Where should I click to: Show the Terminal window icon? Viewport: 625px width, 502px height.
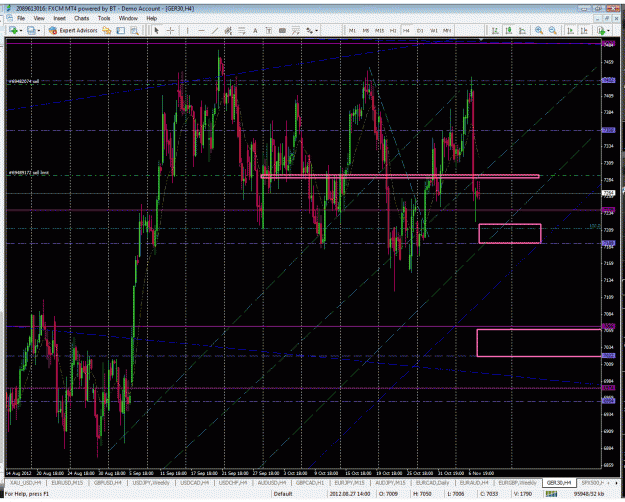click(121, 30)
